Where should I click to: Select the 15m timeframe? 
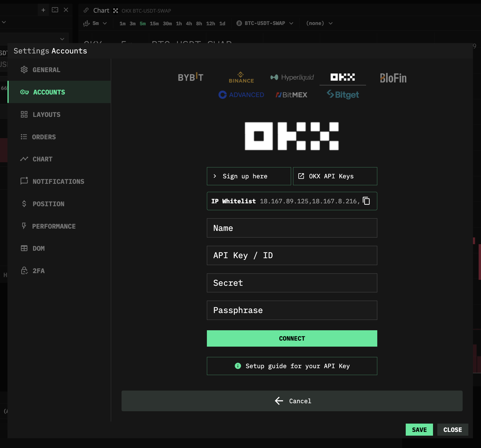pyautogui.click(x=154, y=24)
